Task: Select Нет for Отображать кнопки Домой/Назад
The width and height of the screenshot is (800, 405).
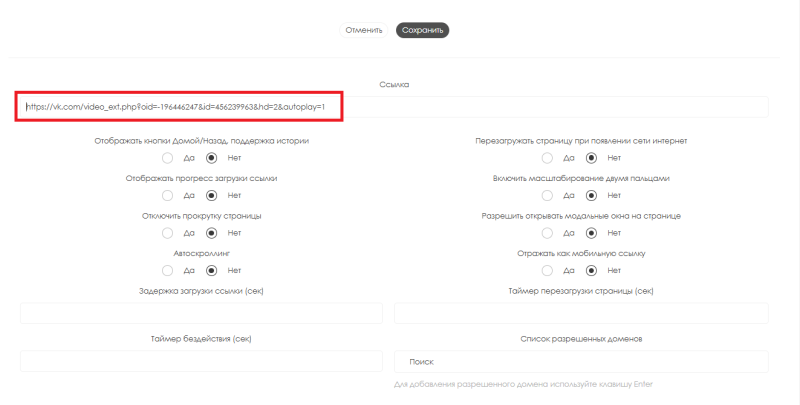Action: [211, 157]
